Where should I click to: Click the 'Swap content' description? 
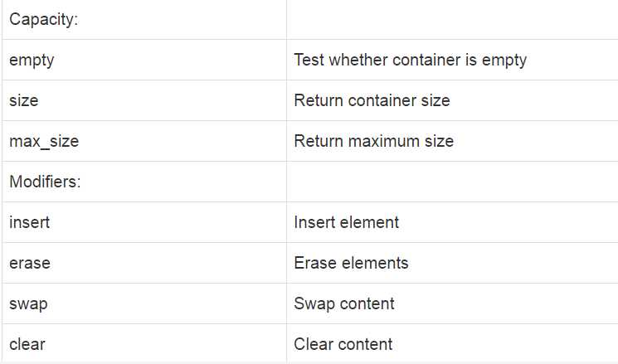click(344, 303)
